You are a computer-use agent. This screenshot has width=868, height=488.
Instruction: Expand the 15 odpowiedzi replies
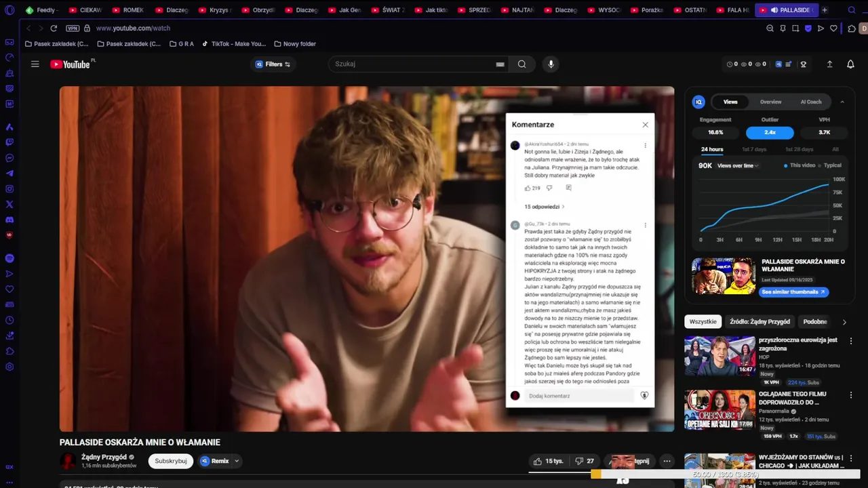[x=544, y=207]
